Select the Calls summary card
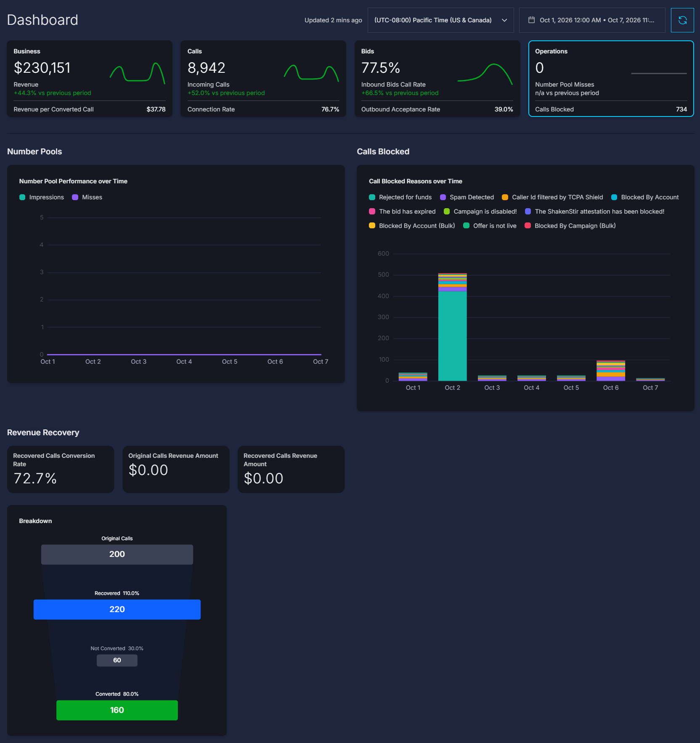Image resolution: width=700 pixels, height=743 pixels. pyautogui.click(x=263, y=79)
